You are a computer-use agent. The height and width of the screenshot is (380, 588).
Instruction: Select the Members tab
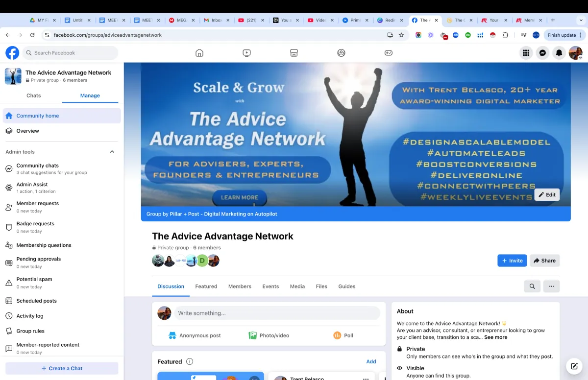click(x=240, y=286)
